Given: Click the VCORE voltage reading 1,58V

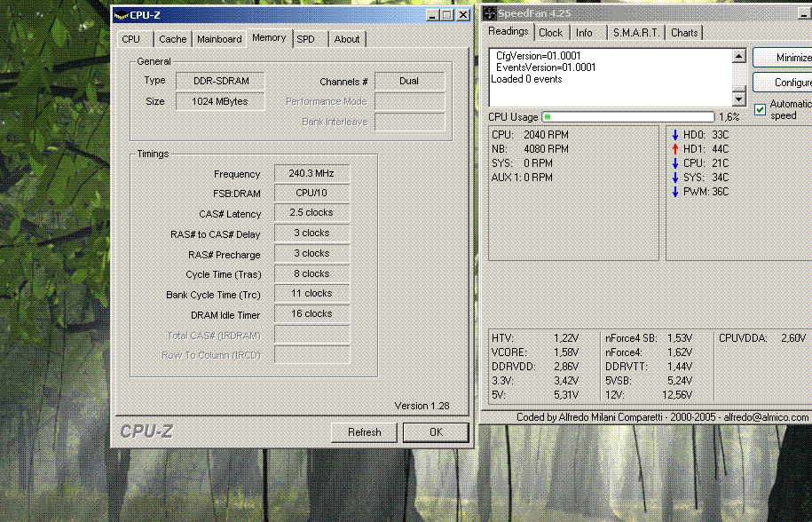Looking at the screenshot, I should [566, 352].
